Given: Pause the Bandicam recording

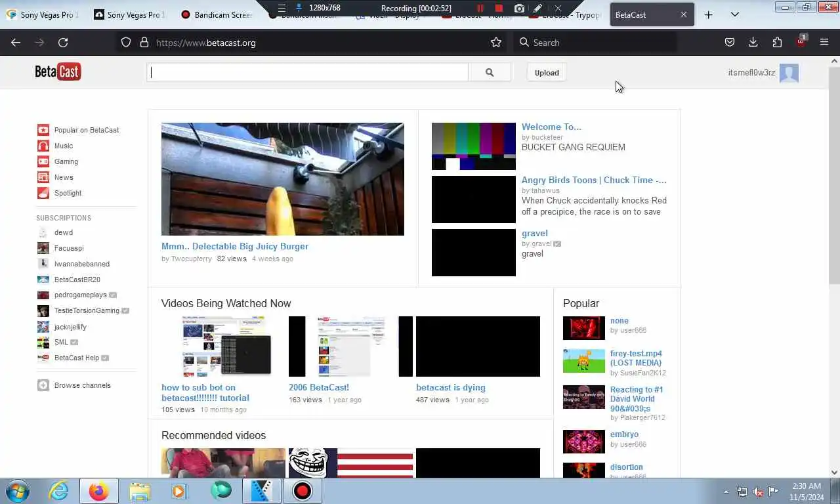Looking at the screenshot, I should 480,8.
